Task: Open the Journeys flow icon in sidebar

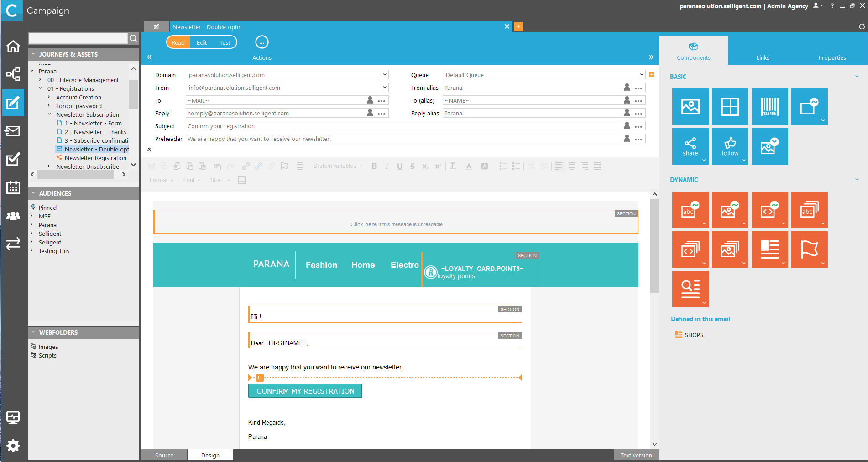Action: [13, 74]
